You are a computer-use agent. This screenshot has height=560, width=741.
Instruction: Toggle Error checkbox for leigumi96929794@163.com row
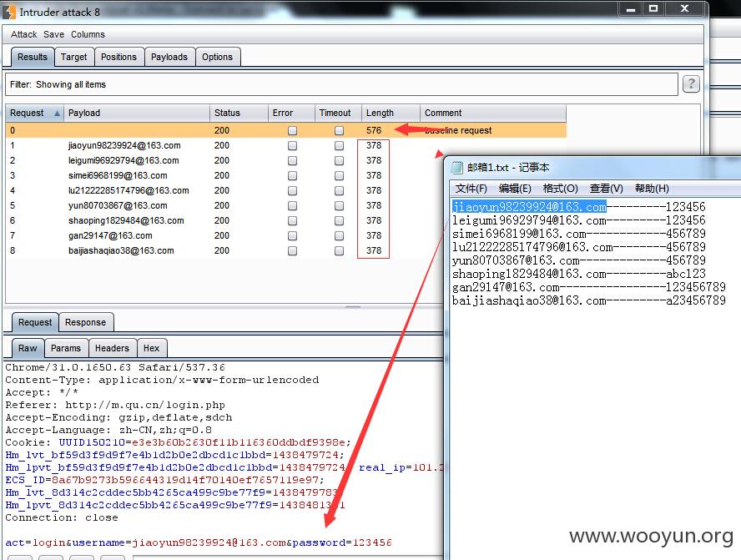click(x=293, y=161)
